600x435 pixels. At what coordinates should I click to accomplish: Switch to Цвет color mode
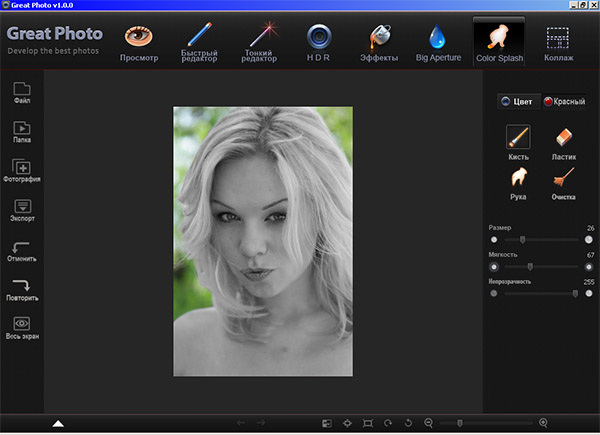(x=517, y=101)
